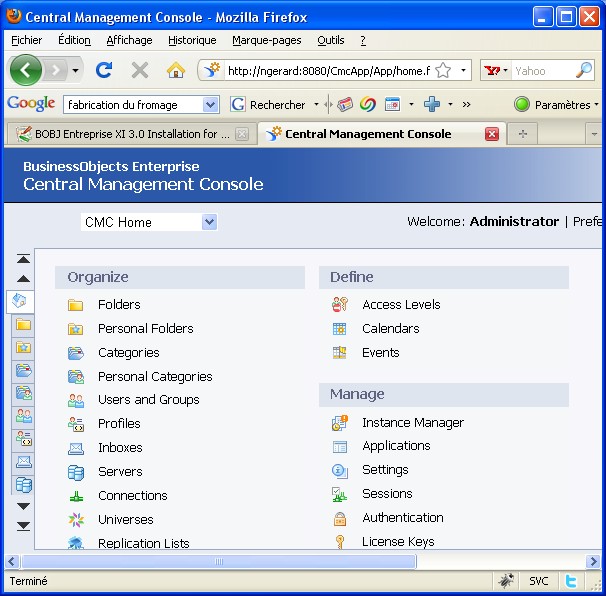606x596 pixels.
Task: Reload the page with the refresh icon
Action: 104,70
